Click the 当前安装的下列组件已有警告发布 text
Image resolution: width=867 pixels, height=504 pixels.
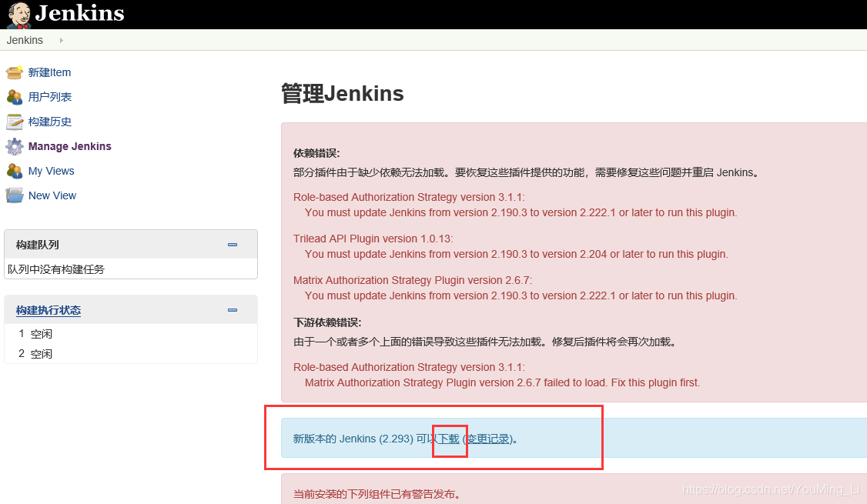point(377,494)
